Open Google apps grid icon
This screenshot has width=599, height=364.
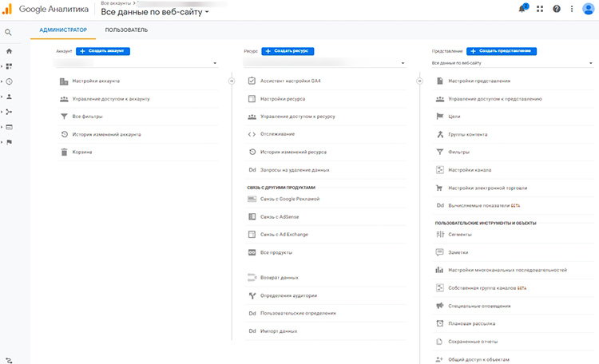(x=540, y=9)
